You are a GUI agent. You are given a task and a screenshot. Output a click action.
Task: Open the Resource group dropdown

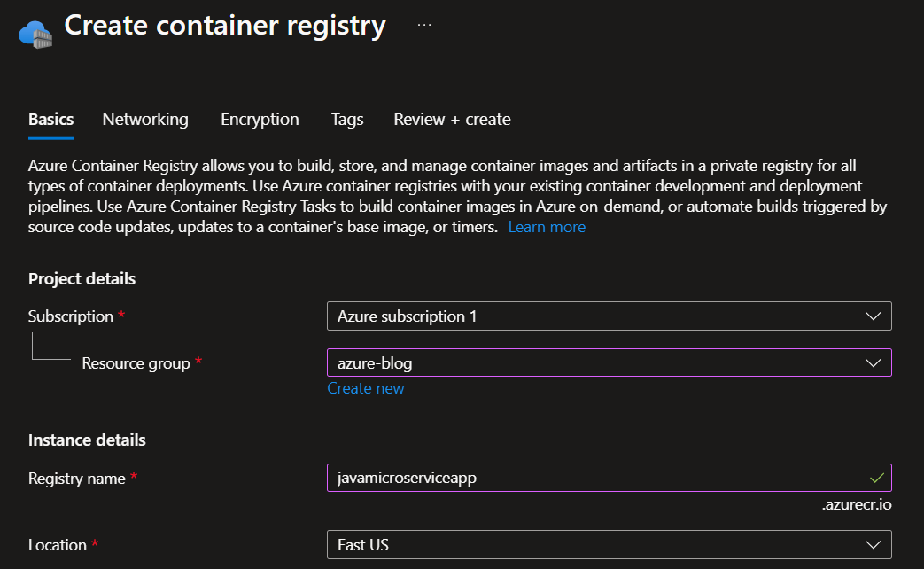click(x=610, y=362)
